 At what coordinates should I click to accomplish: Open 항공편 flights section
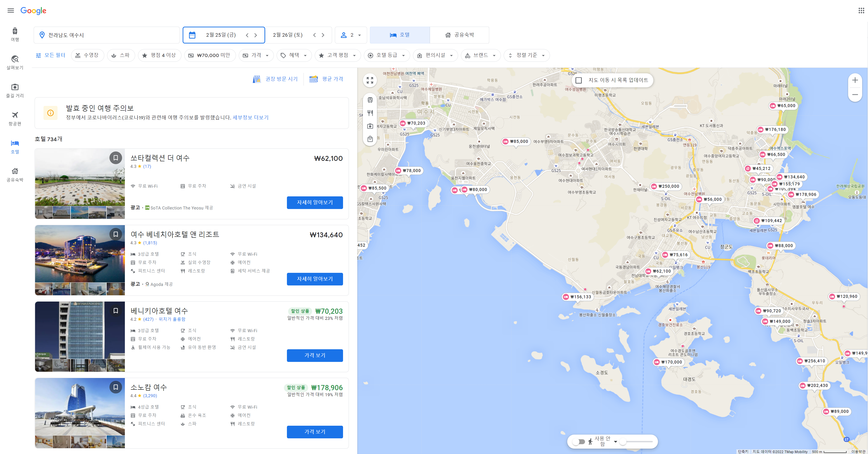point(15,119)
